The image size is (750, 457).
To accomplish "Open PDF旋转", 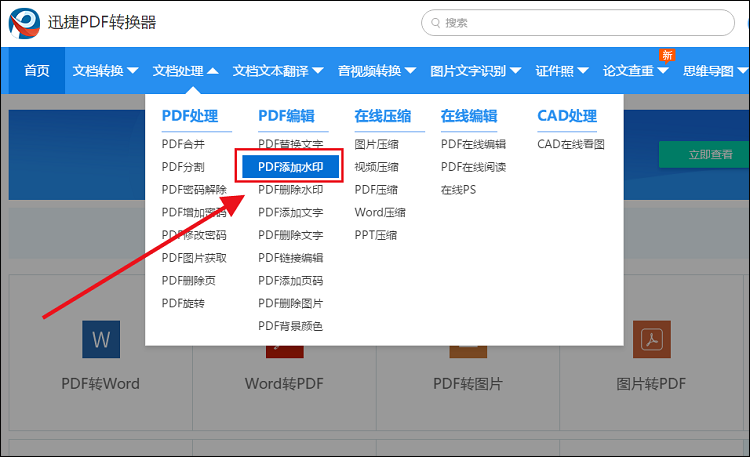I will (183, 303).
